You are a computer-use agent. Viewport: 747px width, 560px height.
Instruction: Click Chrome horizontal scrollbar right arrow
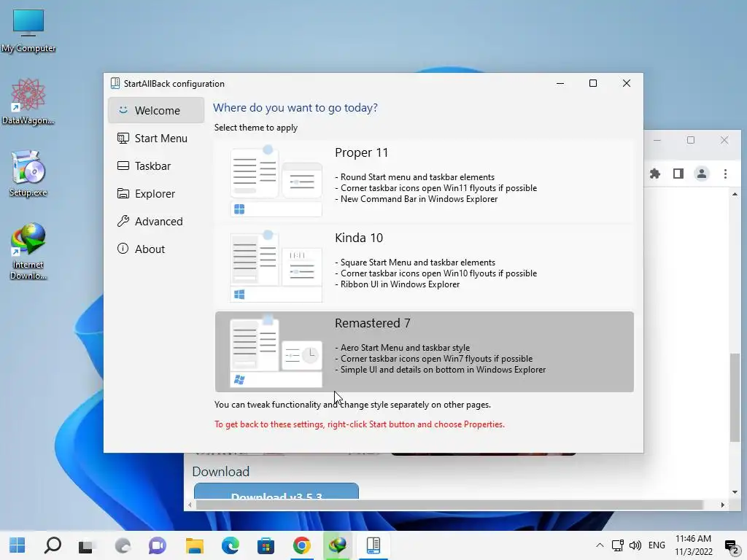click(723, 505)
